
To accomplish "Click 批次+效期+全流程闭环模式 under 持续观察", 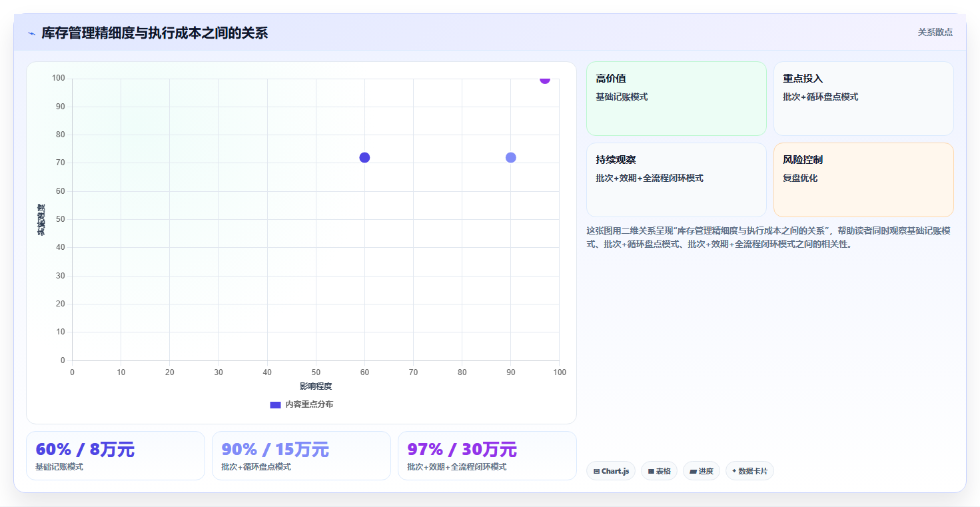I will click(x=650, y=178).
